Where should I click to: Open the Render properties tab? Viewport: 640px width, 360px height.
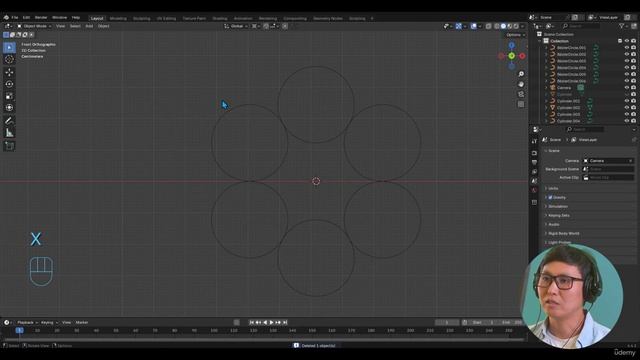tap(534, 153)
